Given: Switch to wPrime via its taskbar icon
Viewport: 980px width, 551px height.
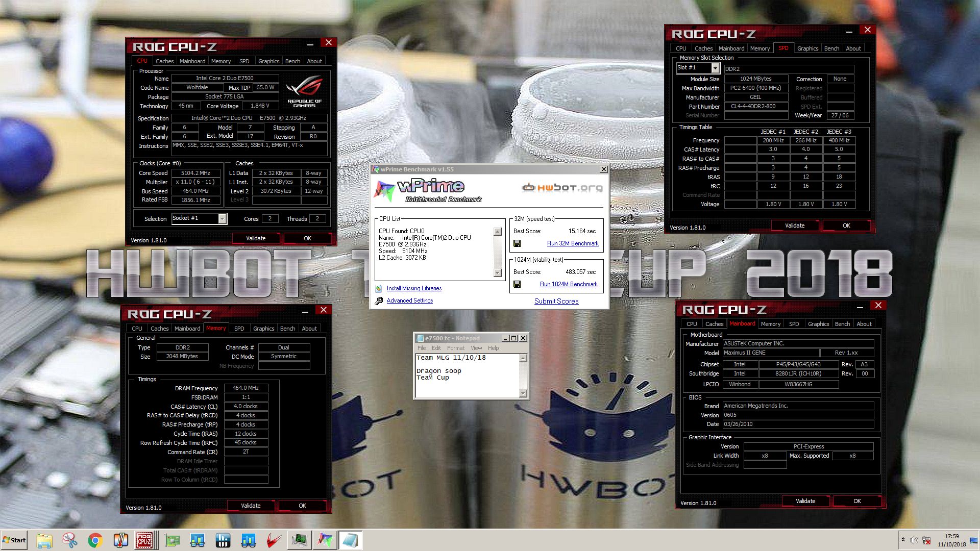Looking at the screenshot, I should [x=325, y=540].
